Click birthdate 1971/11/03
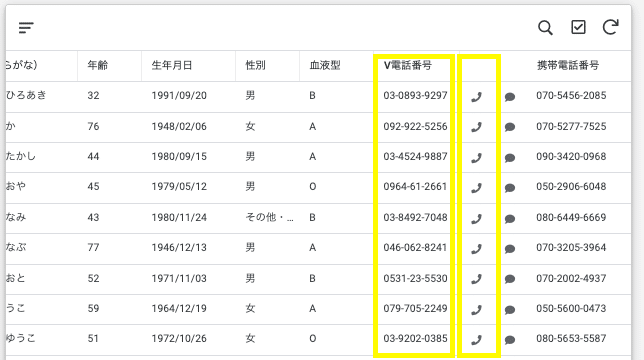The height and width of the screenshot is (360, 644). [179, 278]
